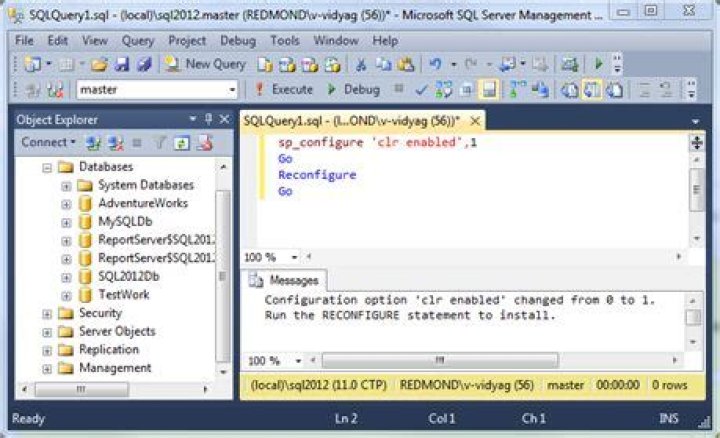Open the Tools menu
The width and height of the screenshot is (720, 438).
click(285, 40)
